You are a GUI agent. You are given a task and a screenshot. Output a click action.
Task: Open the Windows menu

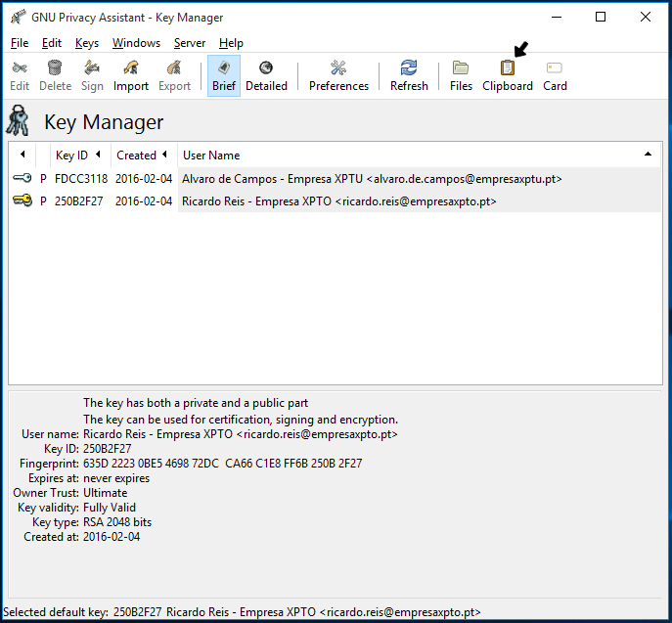point(136,43)
